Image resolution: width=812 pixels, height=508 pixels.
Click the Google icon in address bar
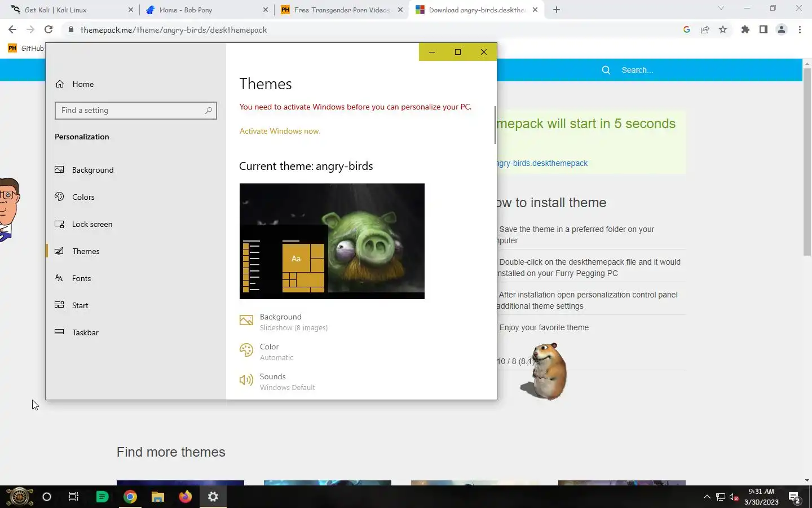[687, 29]
